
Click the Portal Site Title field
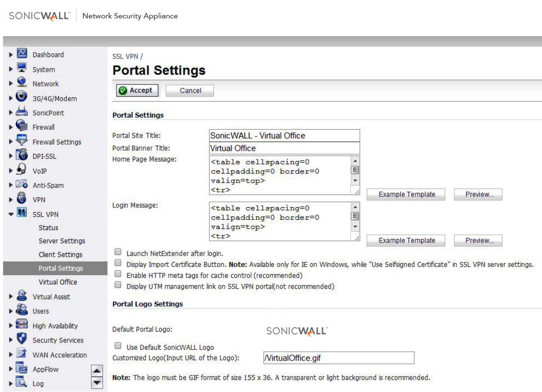click(285, 136)
